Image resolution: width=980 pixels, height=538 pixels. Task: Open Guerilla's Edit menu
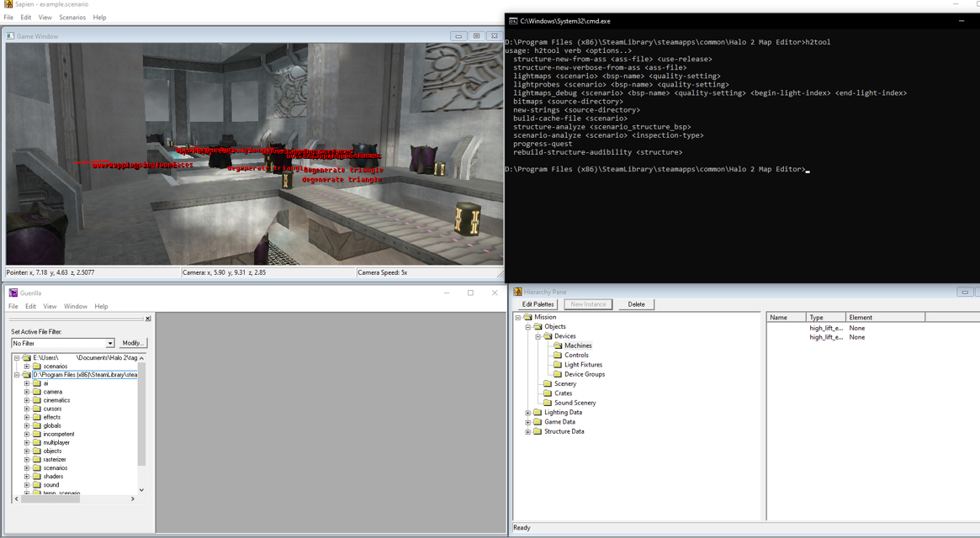30,306
